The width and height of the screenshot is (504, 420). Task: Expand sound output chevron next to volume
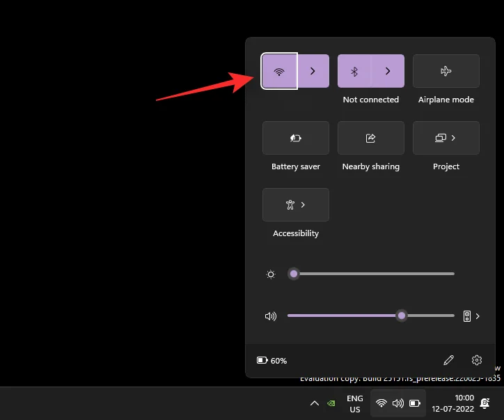pyautogui.click(x=478, y=316)
